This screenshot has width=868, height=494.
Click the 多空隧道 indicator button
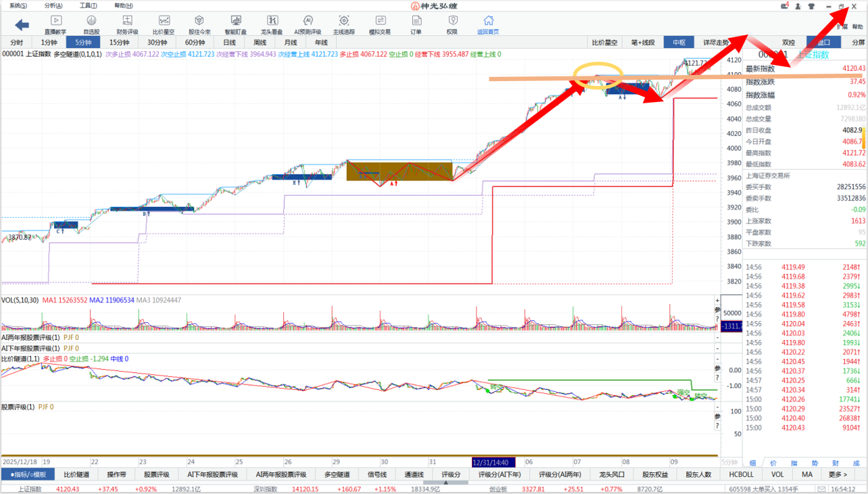pyautogui.click(x=336, y=474)
